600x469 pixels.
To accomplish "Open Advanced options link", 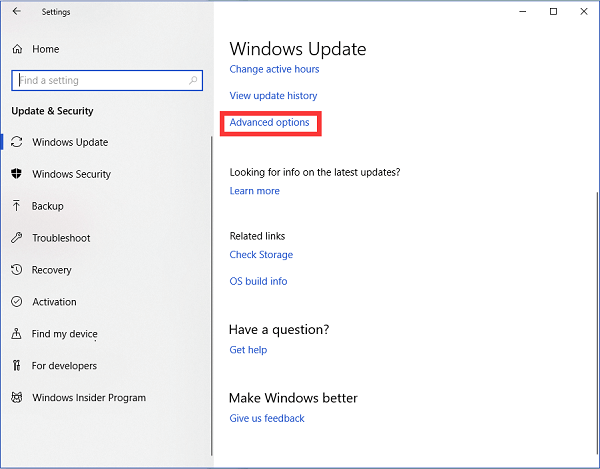I will point(269,122).
